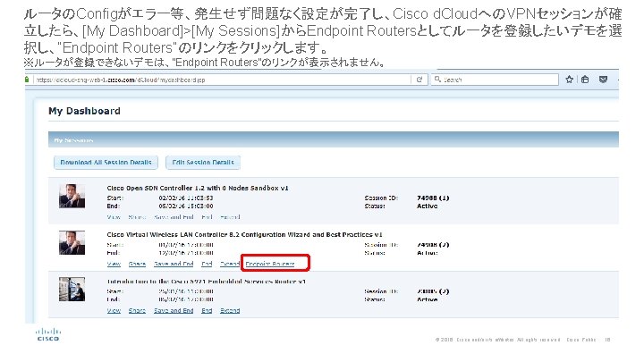Click Save and End for the Wireless LAN Controller session
Image resolution: width=644 pixels, height=362 pixels.
[174, 264]
